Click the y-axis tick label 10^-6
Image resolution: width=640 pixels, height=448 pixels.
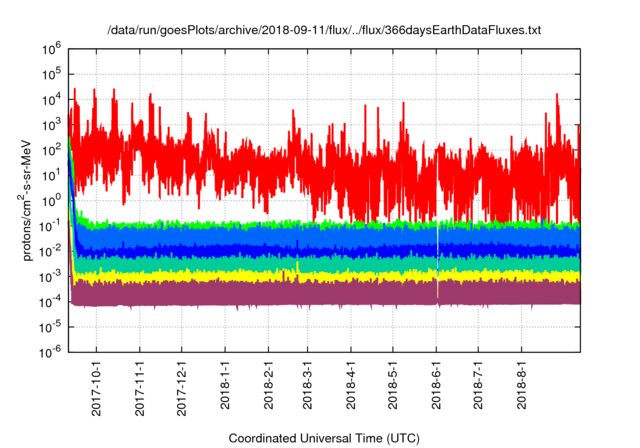click(50, 351)
